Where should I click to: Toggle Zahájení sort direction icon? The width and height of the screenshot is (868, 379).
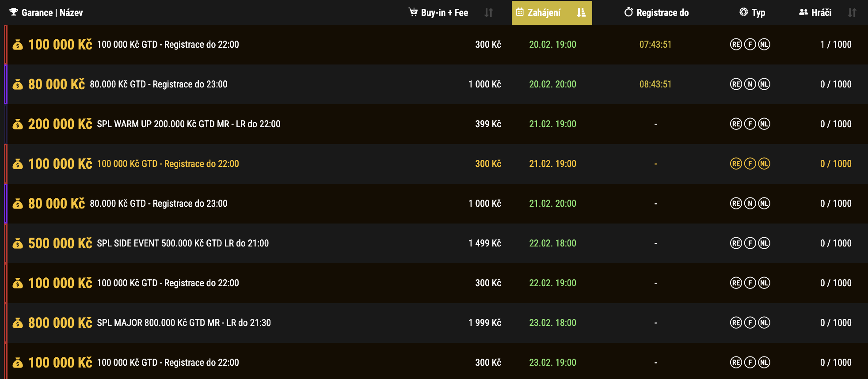point(581,13)
